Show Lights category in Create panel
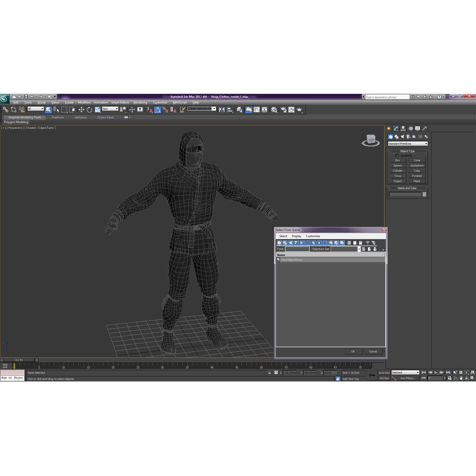Screen dimensions: 476x476 point(402,137)
